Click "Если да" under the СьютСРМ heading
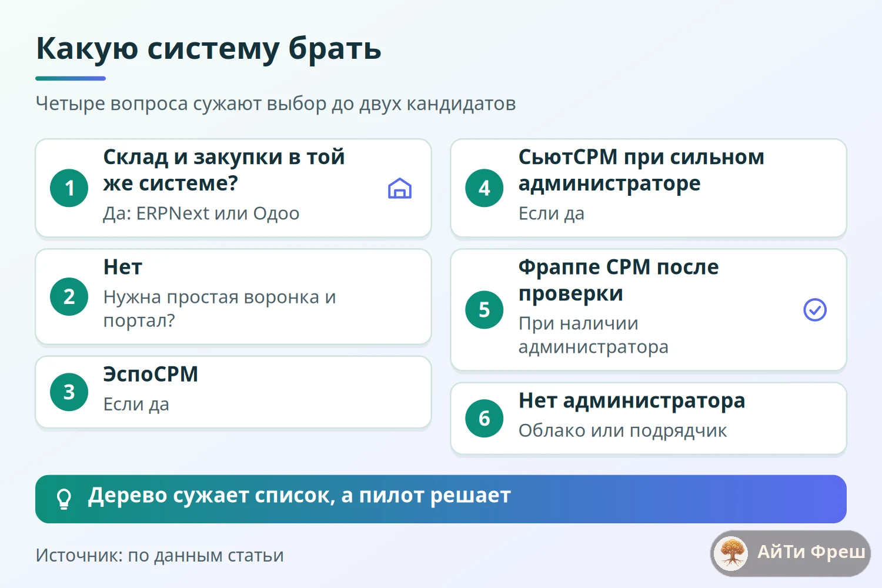882x588 pixels. pyautogui.click(x=551, y=213)
